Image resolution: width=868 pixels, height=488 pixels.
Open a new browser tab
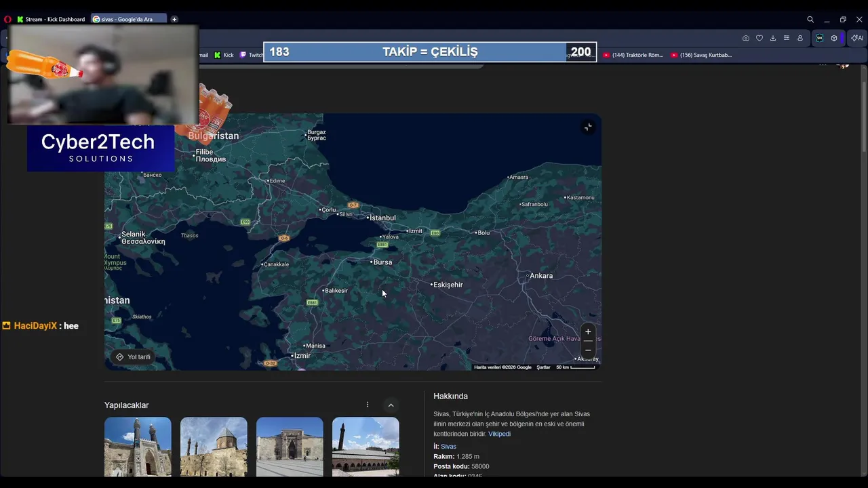pos(174,20)
